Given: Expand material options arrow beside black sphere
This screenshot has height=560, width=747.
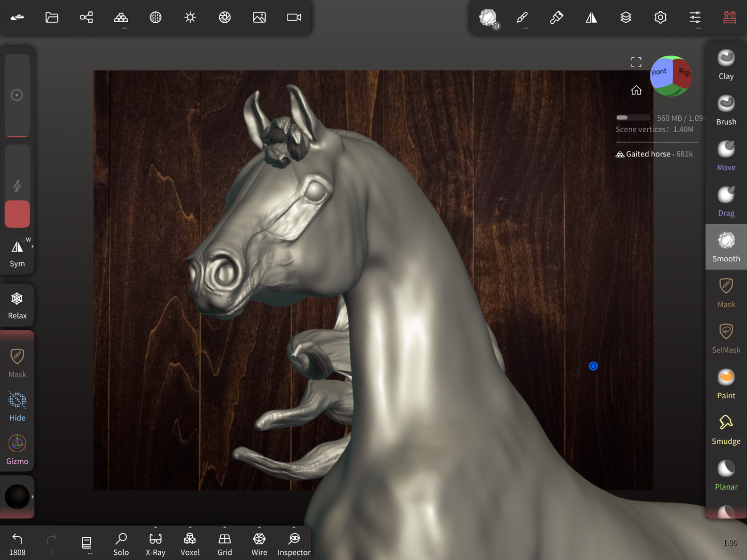Looking at the screenshot, I should (33, 497).
